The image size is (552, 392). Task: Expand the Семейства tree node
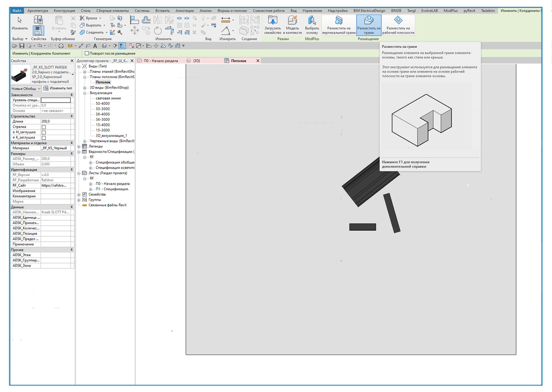[x=79, y=194]
